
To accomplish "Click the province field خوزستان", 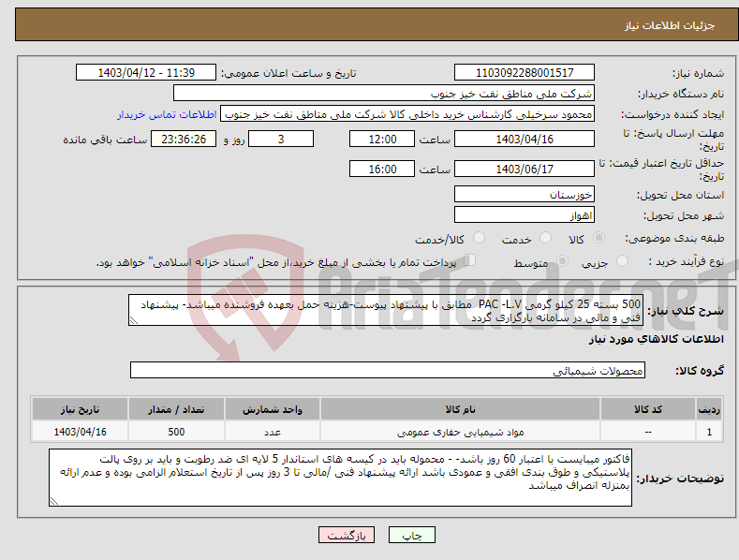I will 525,194.
